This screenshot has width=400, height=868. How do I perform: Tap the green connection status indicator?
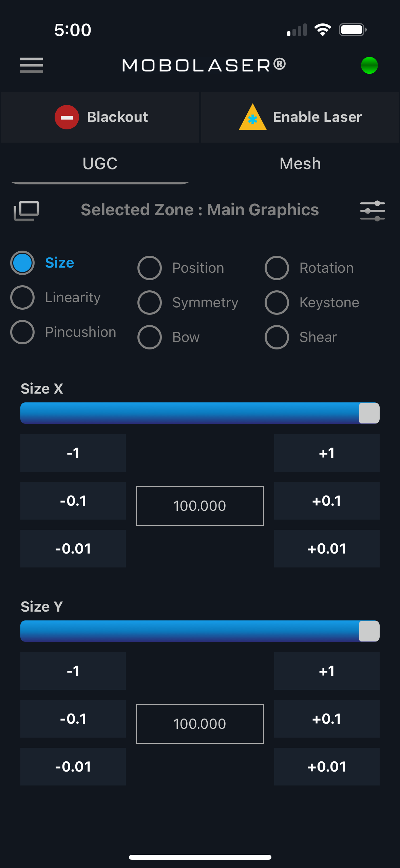369,65
